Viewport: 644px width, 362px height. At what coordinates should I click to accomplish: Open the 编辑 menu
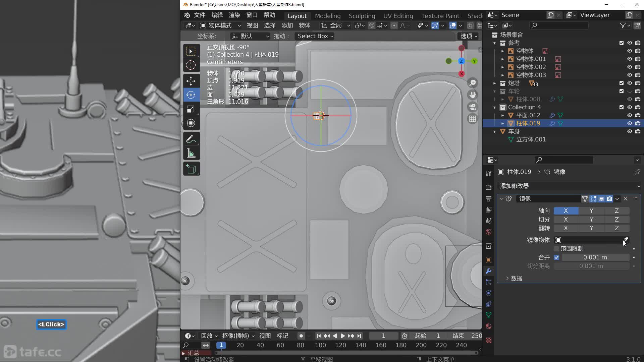tap(217, 15)
